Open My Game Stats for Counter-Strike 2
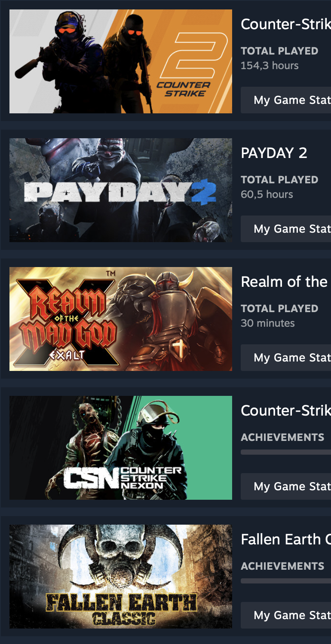The width and height of the screenshot is (331, 644). (x=286, y=100)
